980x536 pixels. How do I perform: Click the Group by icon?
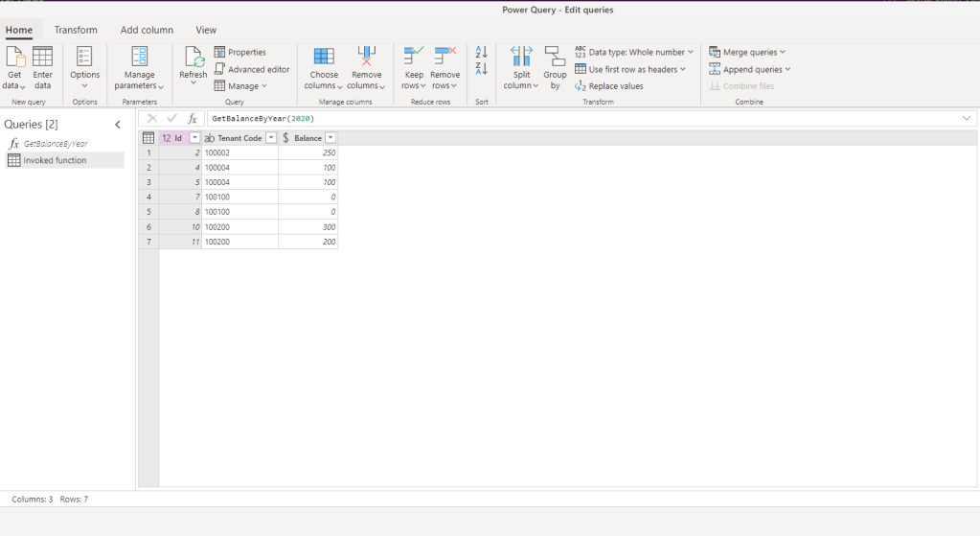pyautogui.click(x=555, y=58)
